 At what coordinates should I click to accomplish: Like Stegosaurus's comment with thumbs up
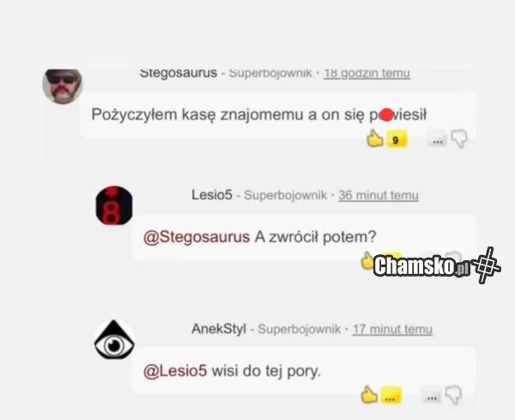pyautogui.click(x=375, y=138)
